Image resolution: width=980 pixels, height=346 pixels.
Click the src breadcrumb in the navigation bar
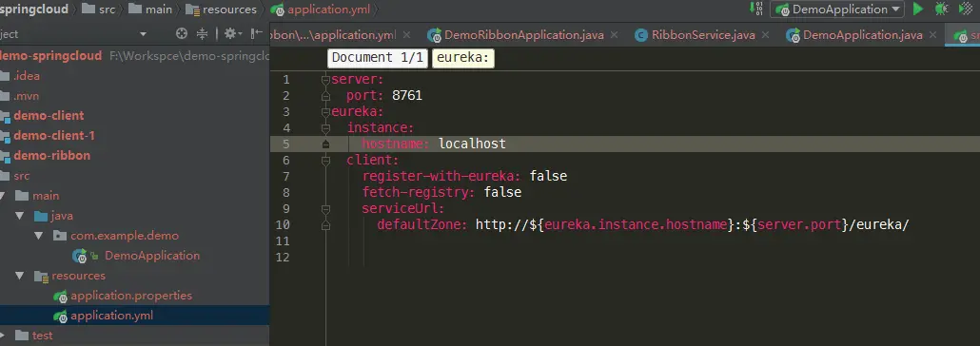coord(99,10)
